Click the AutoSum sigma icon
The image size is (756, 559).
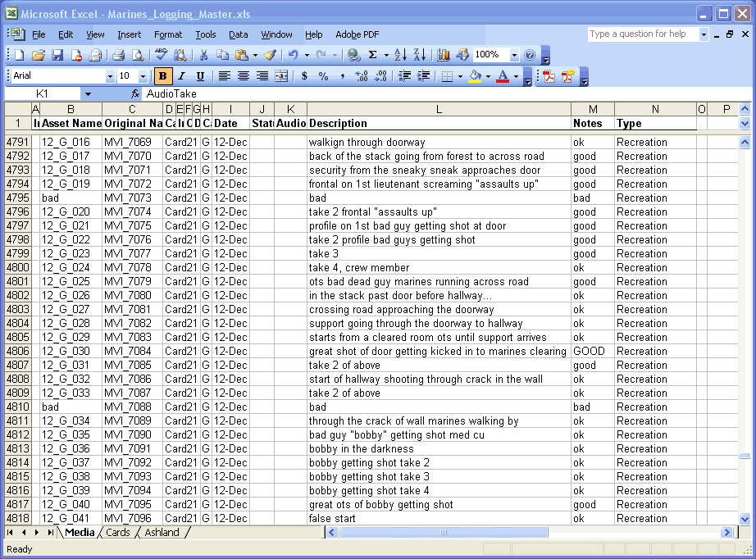click(373, 55)
